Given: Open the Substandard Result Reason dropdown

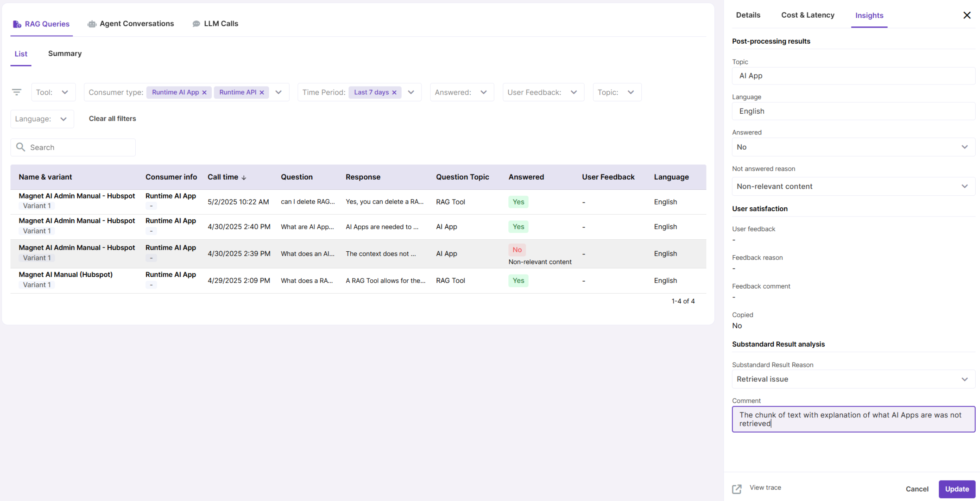Looking at the screenshot, I should coord(853,379).
